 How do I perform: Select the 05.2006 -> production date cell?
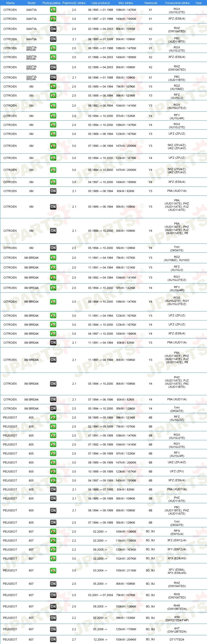click(100, 629)
